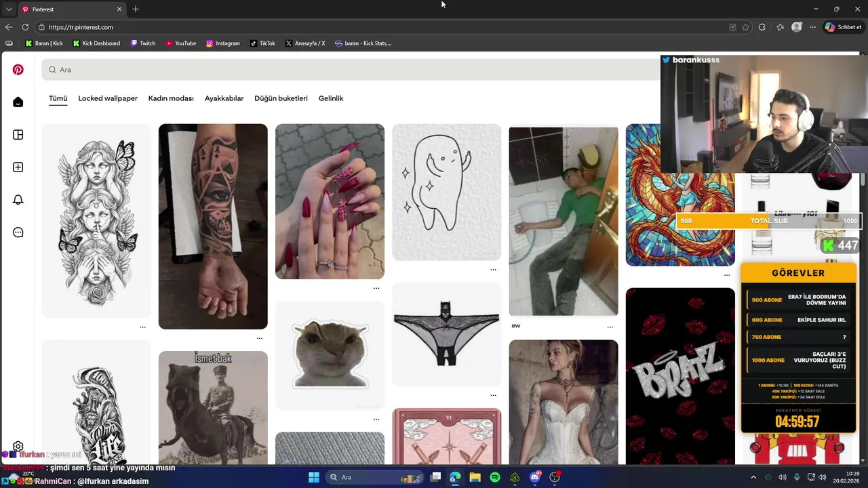Go back using browser back arrow

(9, 27)
